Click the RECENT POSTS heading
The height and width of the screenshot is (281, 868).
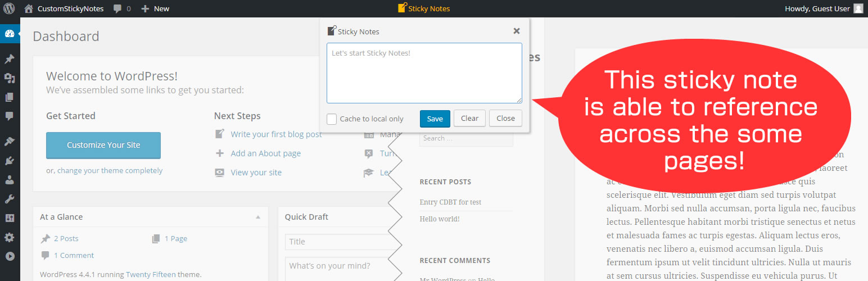click(445, 182)
